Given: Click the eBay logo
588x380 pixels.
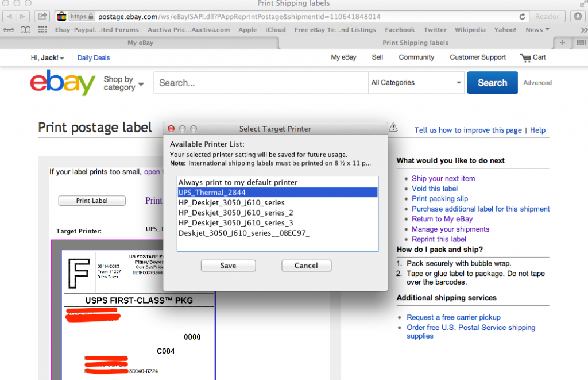Looking at the screenshot, I should [63, 82].
